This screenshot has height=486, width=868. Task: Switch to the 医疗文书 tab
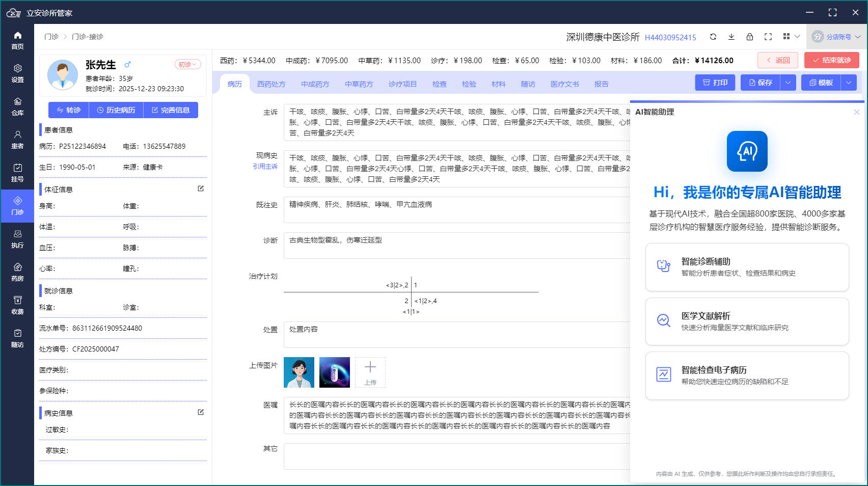(565, 84)
